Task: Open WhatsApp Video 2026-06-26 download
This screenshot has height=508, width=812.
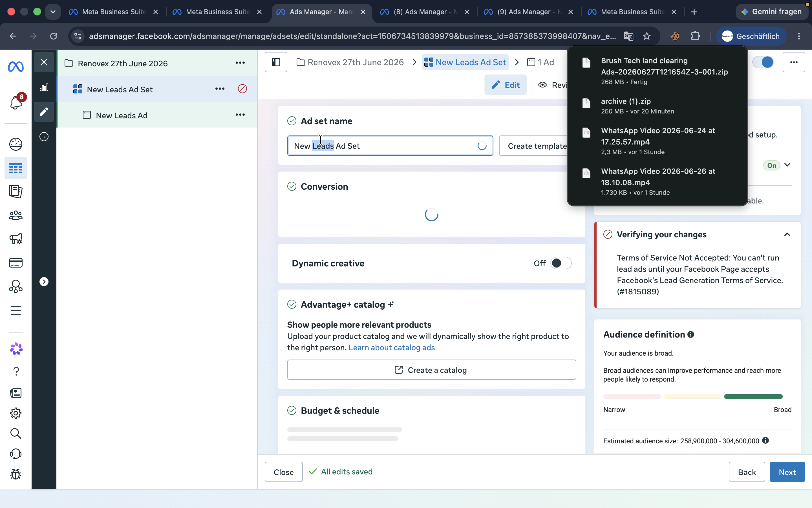Action: tap(657, 181)
